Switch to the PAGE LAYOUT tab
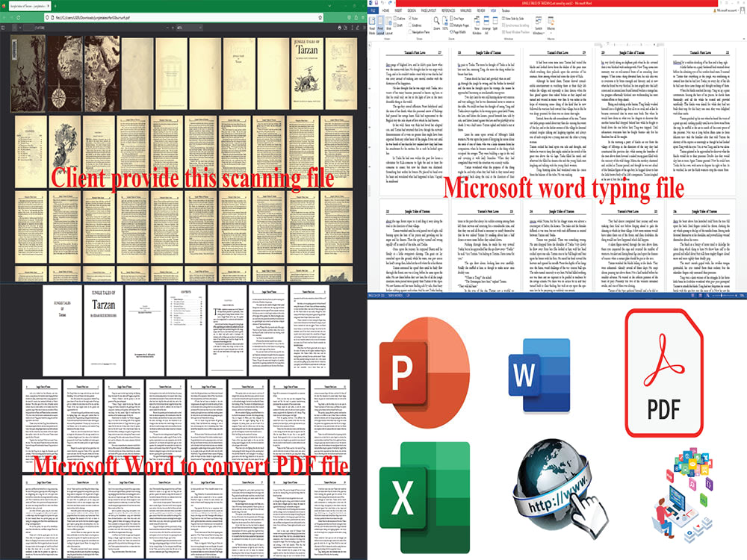The image size is (747, 560). [429, 10]
